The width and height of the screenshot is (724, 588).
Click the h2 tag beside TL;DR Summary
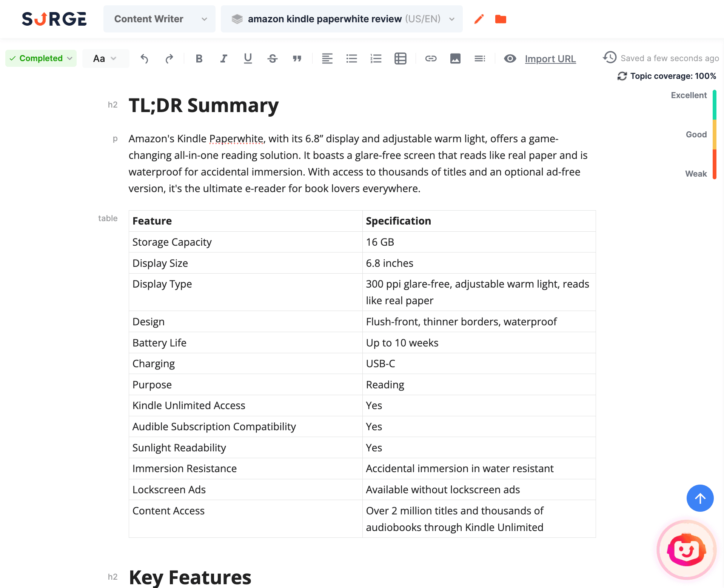[112, 105]
